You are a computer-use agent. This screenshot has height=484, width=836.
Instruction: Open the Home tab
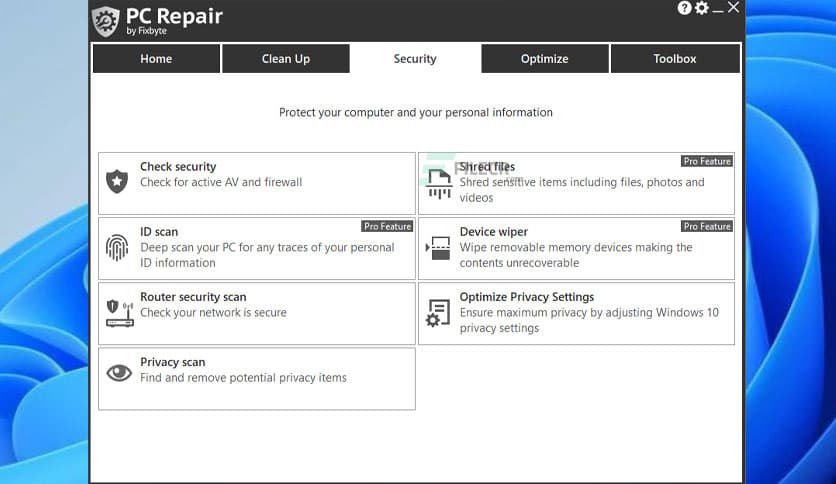[x=156, y=59]
